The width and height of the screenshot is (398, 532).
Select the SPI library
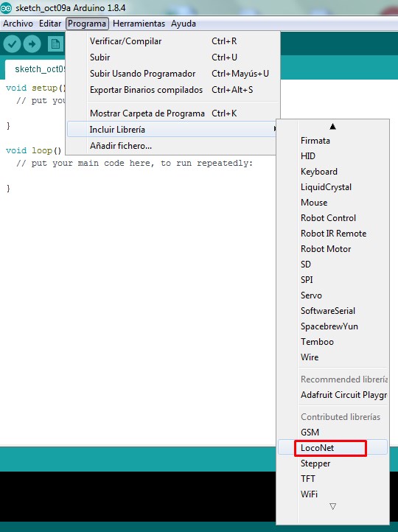pyautogui.click(x=332, y=280)
